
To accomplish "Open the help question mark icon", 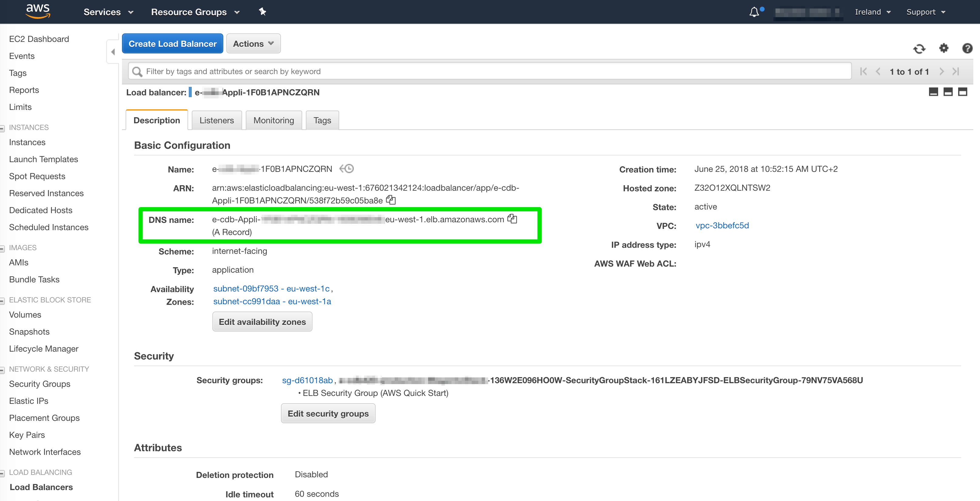I will pos(968,48).
